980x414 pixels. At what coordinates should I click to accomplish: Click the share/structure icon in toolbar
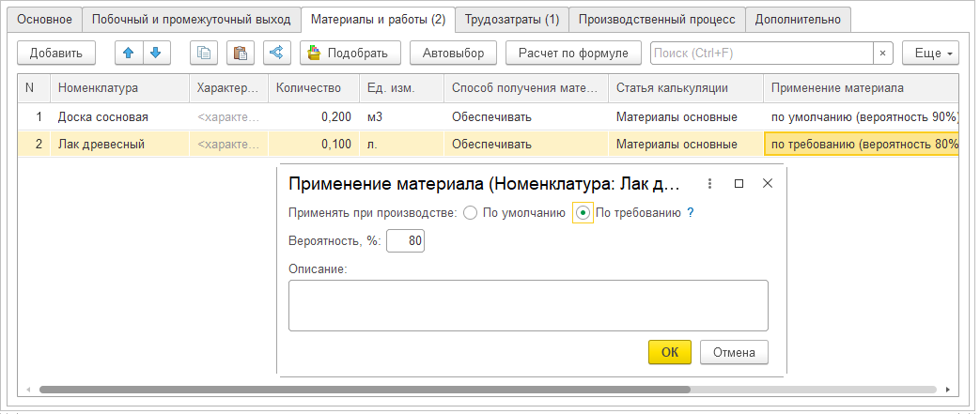pos(276,53)
